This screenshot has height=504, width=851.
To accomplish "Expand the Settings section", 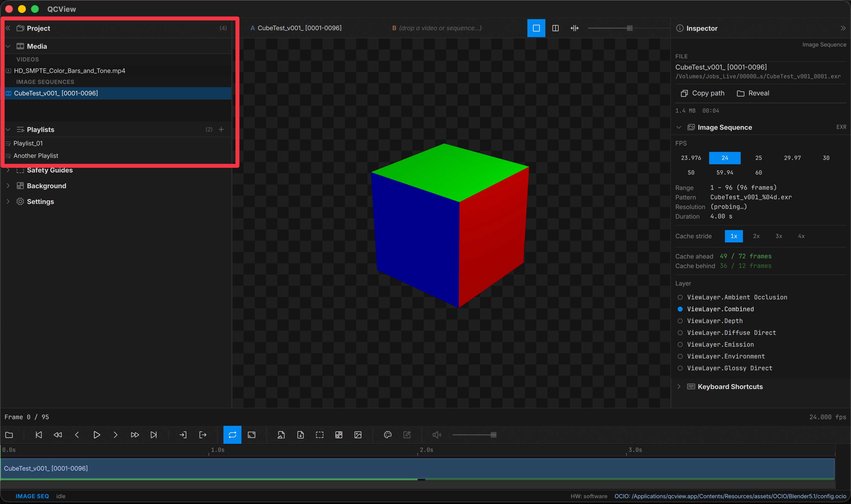I will pyautogui.click(x=8, y=201).
